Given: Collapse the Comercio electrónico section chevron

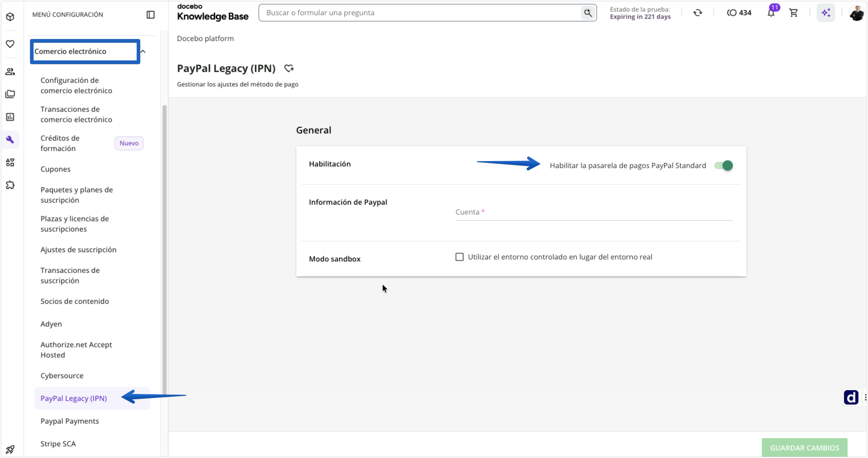Looking at the screenshot, I should pyautogui.click(x=143, y=52).
